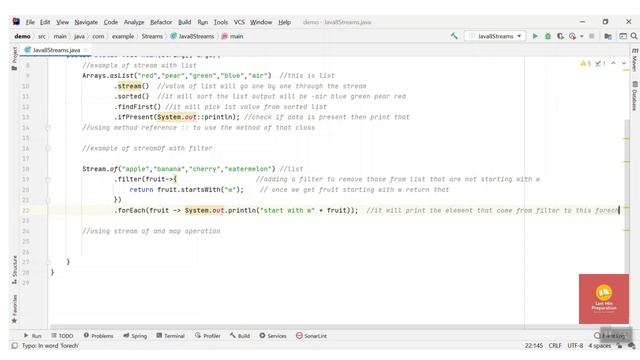
Task: Open the Tools menu
Action: 221,22
